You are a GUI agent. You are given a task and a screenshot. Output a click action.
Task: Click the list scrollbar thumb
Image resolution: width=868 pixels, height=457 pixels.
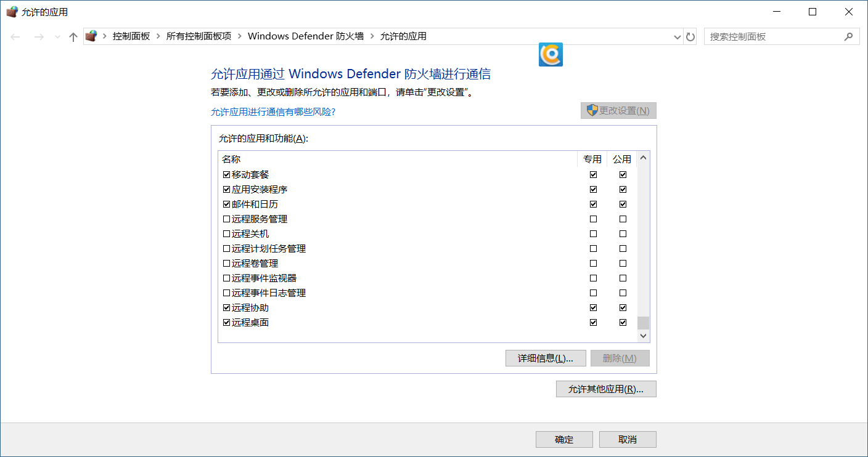[644, 323]
